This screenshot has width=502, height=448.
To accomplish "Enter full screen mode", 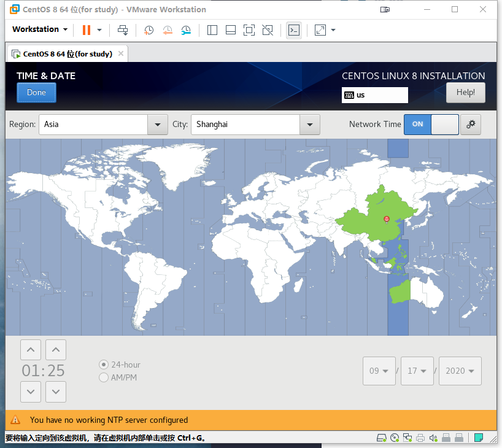I will (249, 30).
